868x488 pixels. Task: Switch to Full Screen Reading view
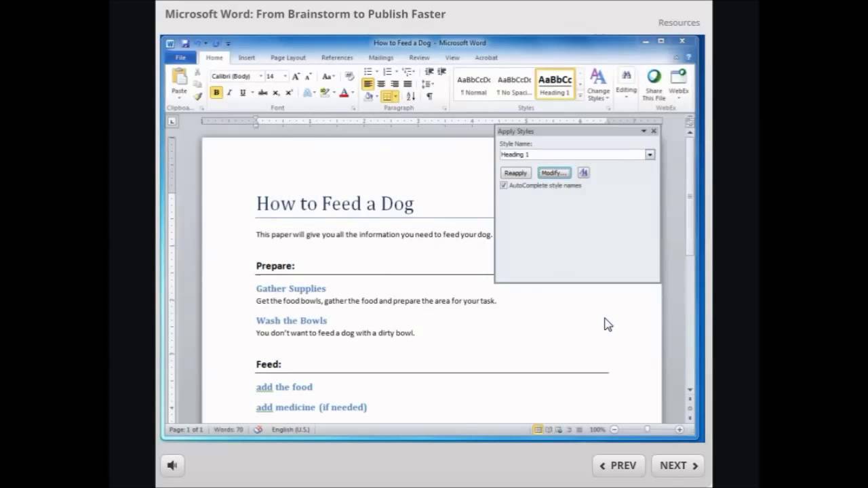point(549,430)
